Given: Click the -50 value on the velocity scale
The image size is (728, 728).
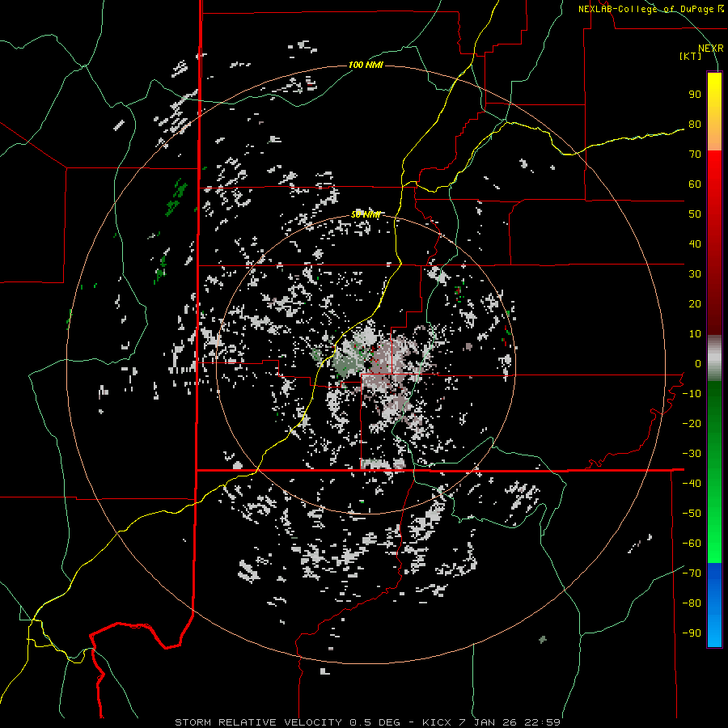Looking at the screenshot, I should (x=692, y=514).
